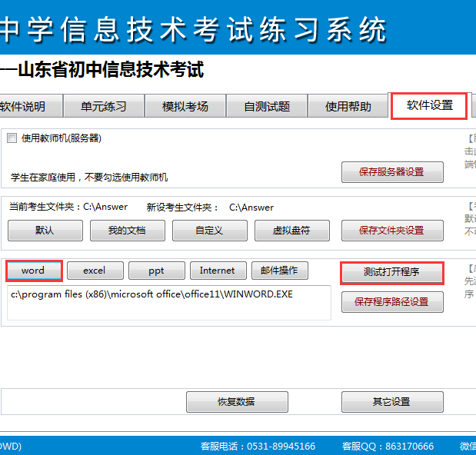The height and width of the screenshot is (455, 476).
Task: Enable the 使用教师机(服务器) checkbox
Action: [12, 139]
